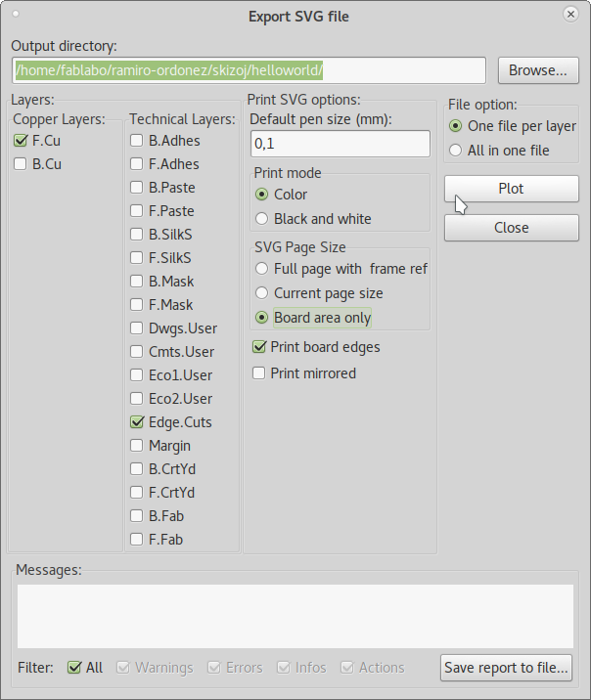Toggle the Actions filter checkbox
This screenshot has height=700, width=591.
click(347, 668)
